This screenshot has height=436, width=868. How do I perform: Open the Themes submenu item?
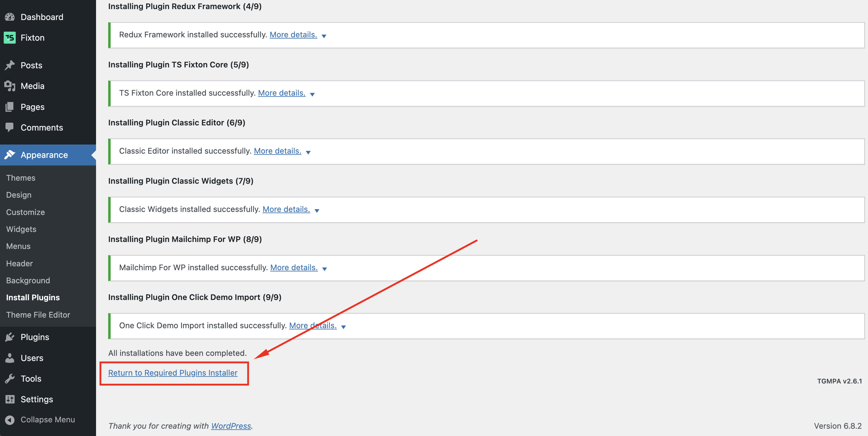[x=21, y=178]
